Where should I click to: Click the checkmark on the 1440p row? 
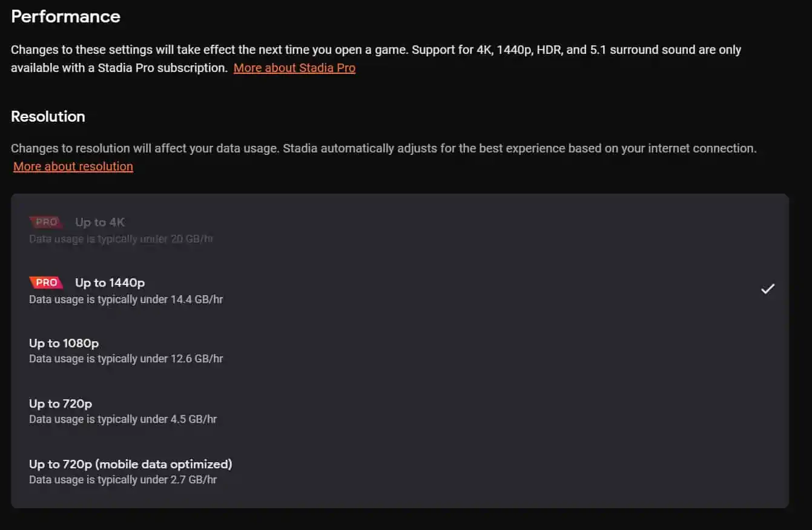pos(767,289)
